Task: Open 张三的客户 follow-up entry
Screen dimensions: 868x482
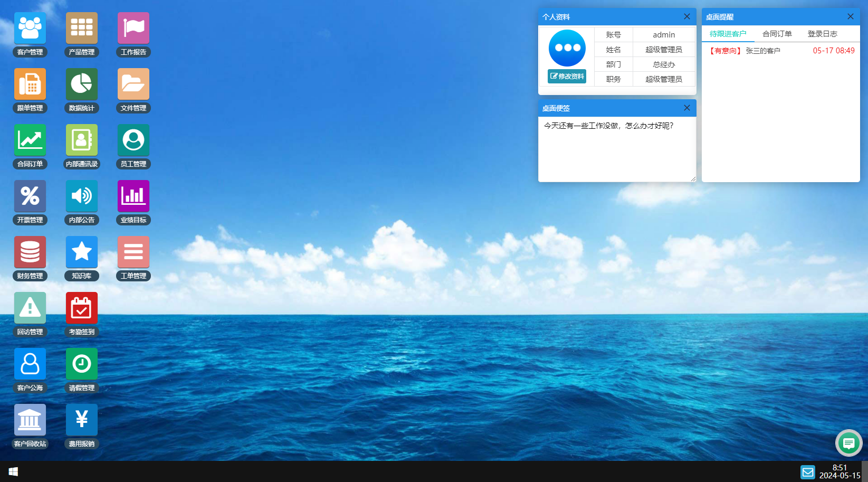Action: click(761, 50)
